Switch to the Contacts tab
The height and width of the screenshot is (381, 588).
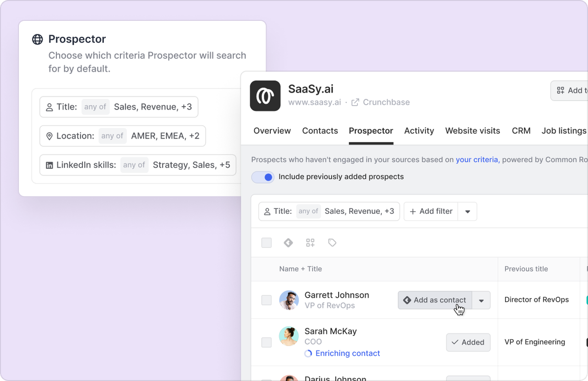coord(320,131)
